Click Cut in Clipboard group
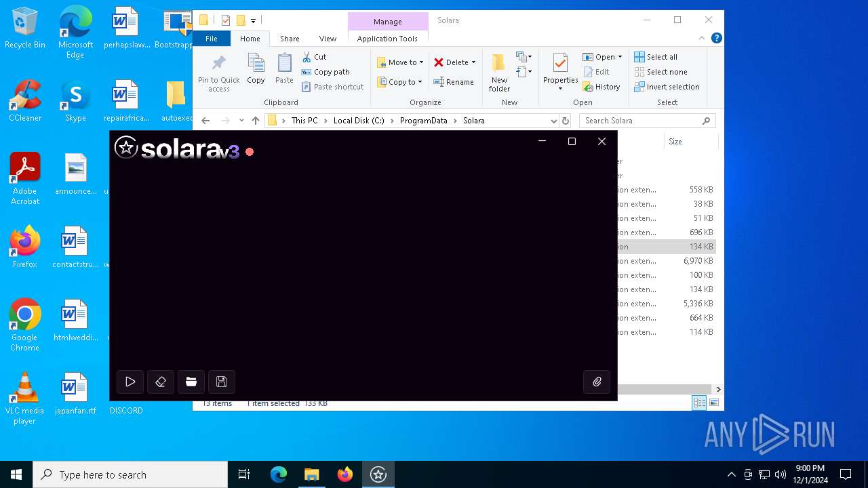868x488 pixels. [314, 57]
